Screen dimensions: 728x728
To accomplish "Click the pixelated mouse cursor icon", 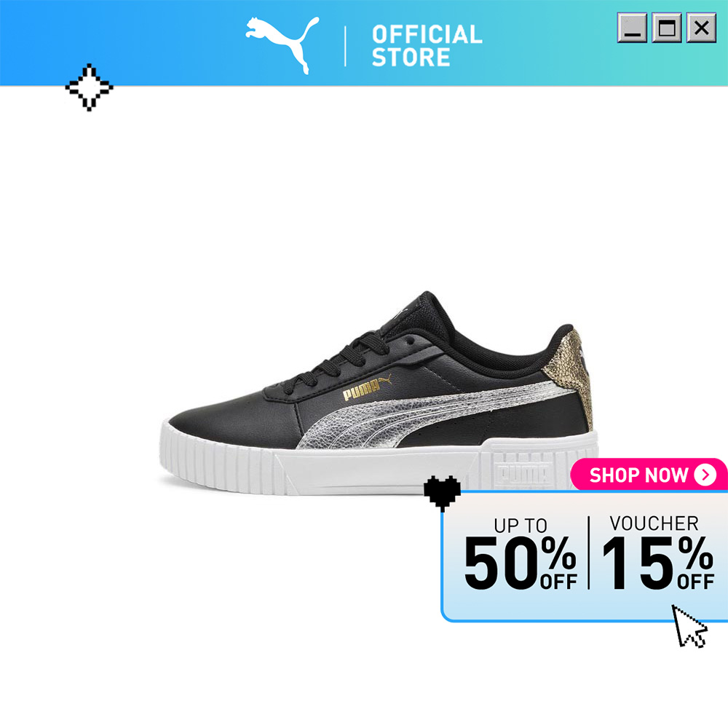I will 689,626.
